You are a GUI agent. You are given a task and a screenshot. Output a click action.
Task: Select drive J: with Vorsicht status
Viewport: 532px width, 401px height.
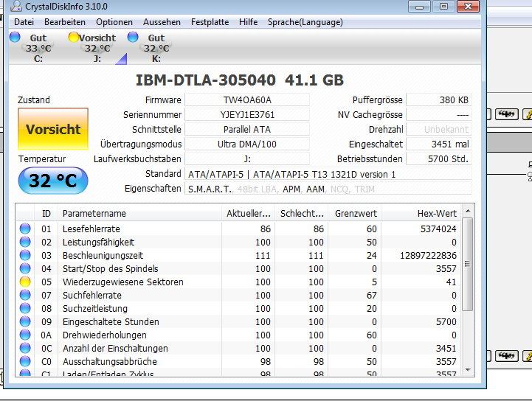tap(97, 48)
